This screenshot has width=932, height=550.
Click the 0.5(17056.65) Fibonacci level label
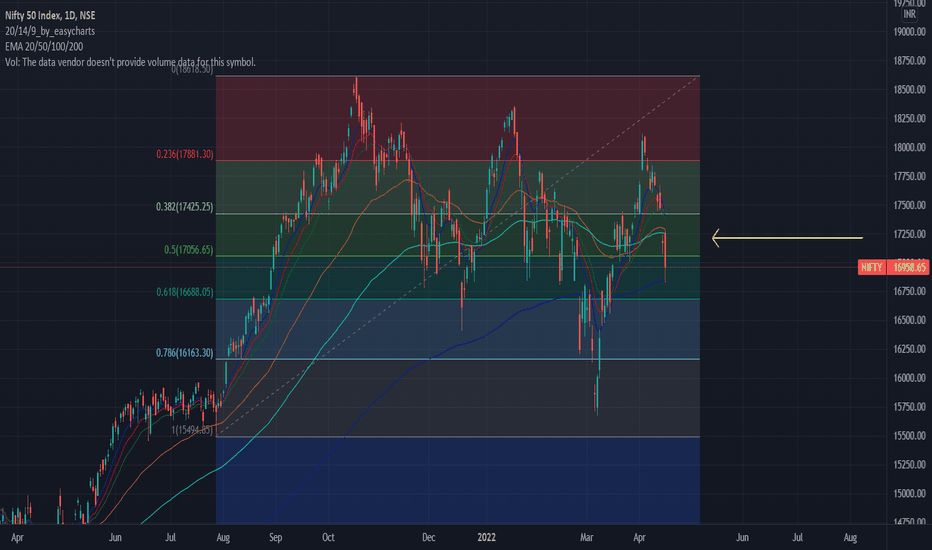click(188, 250)
